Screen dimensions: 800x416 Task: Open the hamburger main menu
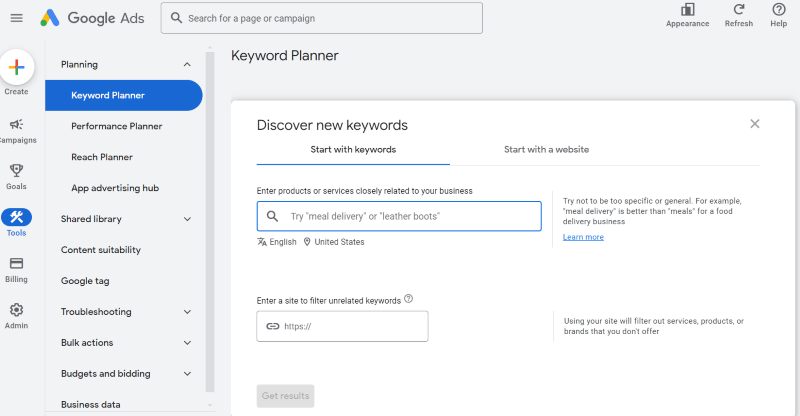point(16,18)
